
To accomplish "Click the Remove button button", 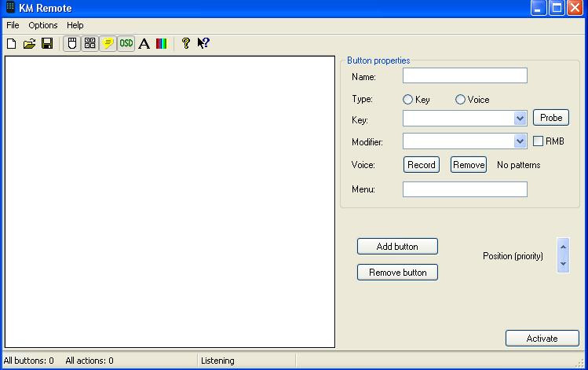I will click(x=397, y=273).
